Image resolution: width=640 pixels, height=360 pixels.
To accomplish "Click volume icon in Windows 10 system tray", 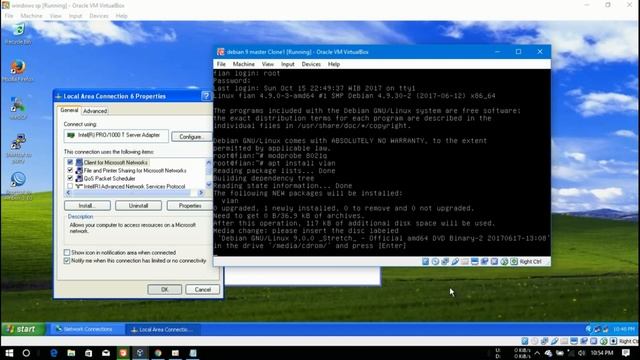I will tap(582, 353).
